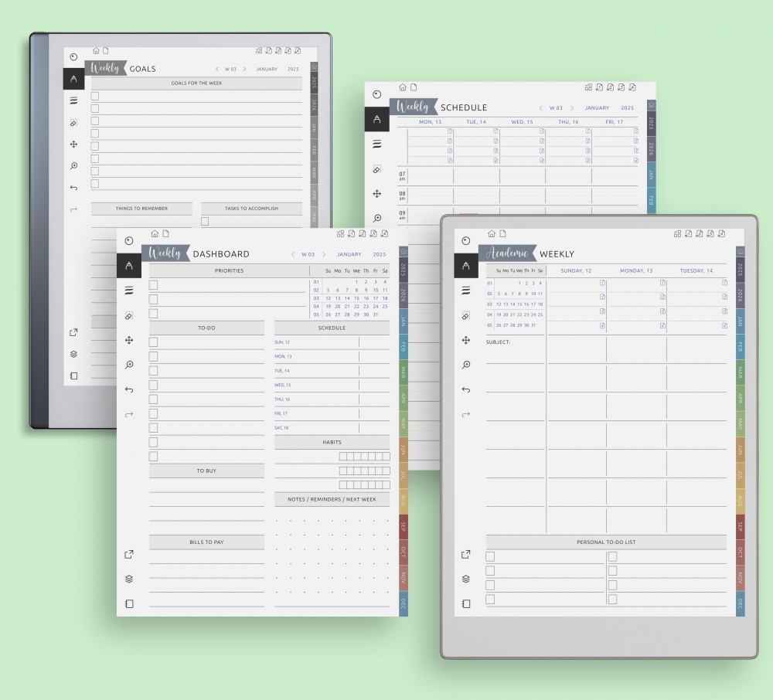Go home via house icon on Academic Weekly page

[x=492, y=233]
